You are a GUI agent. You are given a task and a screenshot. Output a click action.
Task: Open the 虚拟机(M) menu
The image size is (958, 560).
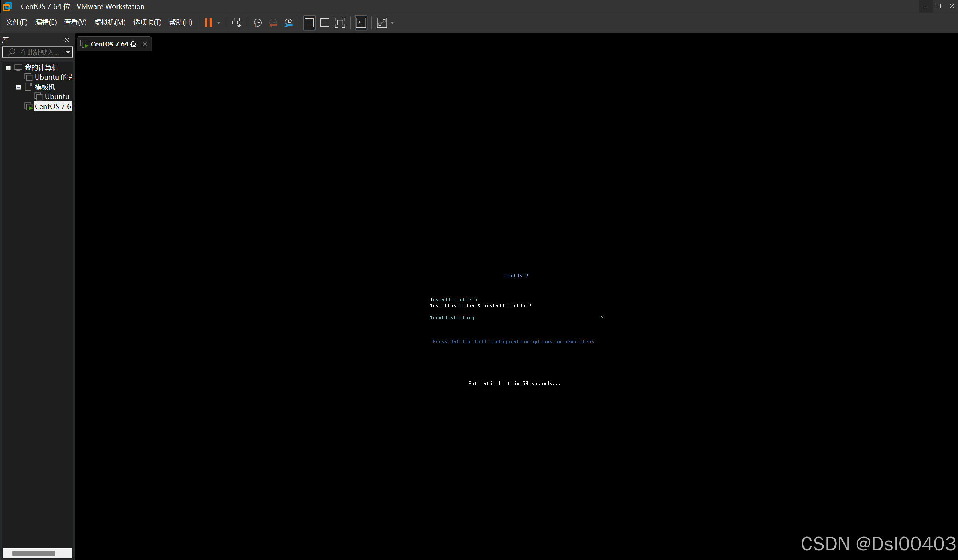(109, 22)
